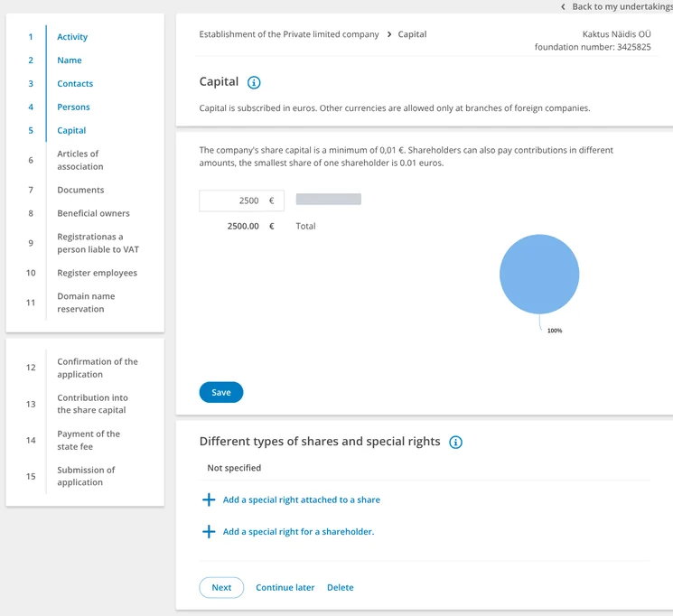
Task: Click plus icon for special right for shareholder
Action: [x=209, y=531]
